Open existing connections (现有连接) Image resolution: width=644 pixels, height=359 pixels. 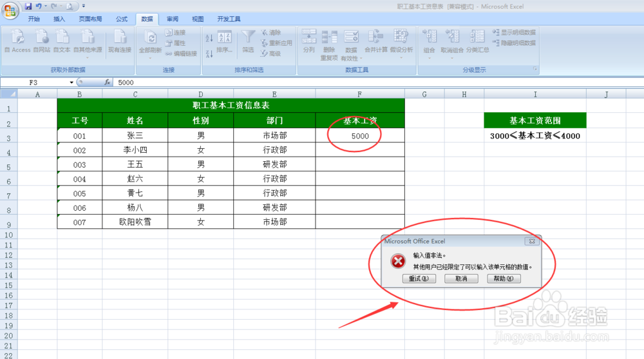coord(120,41)
